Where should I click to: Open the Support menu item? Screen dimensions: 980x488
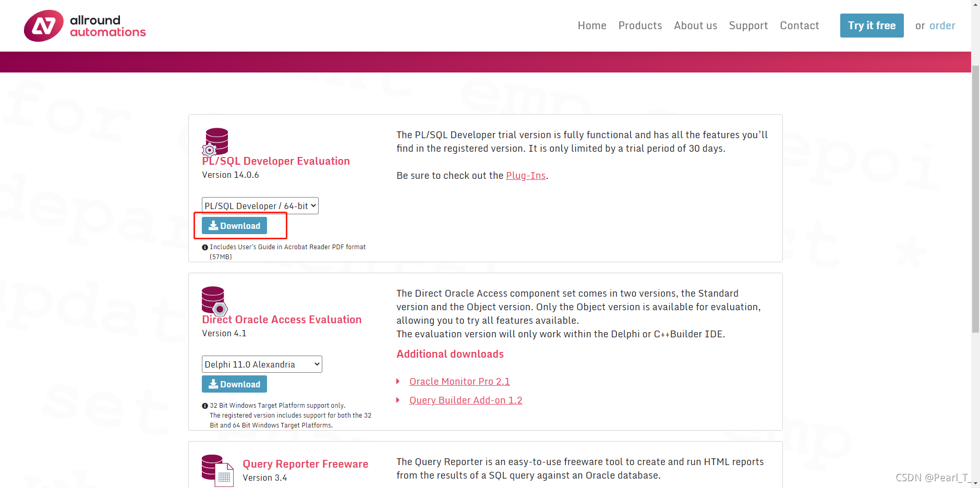point(748,26)
